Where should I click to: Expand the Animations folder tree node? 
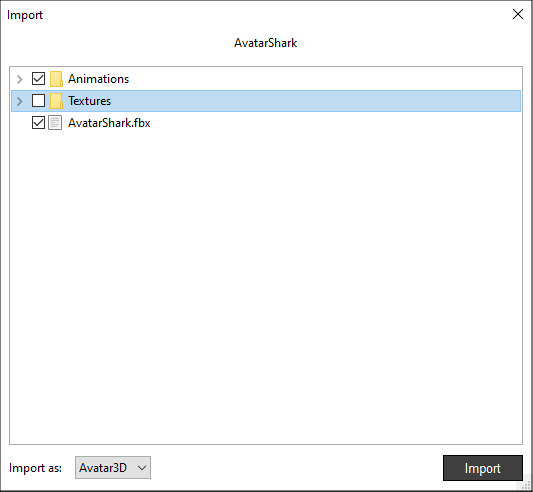(x=20, y=79)
